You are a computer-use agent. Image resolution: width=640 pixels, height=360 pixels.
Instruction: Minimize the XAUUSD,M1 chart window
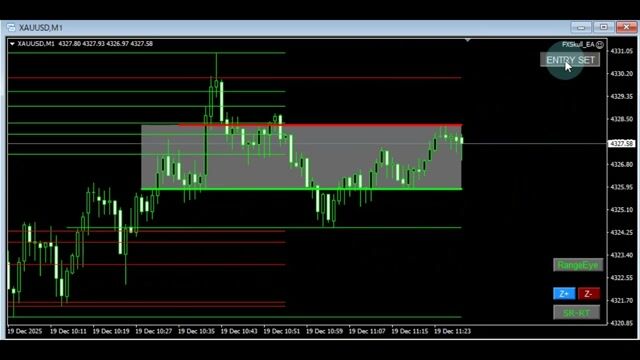[581, 27]
